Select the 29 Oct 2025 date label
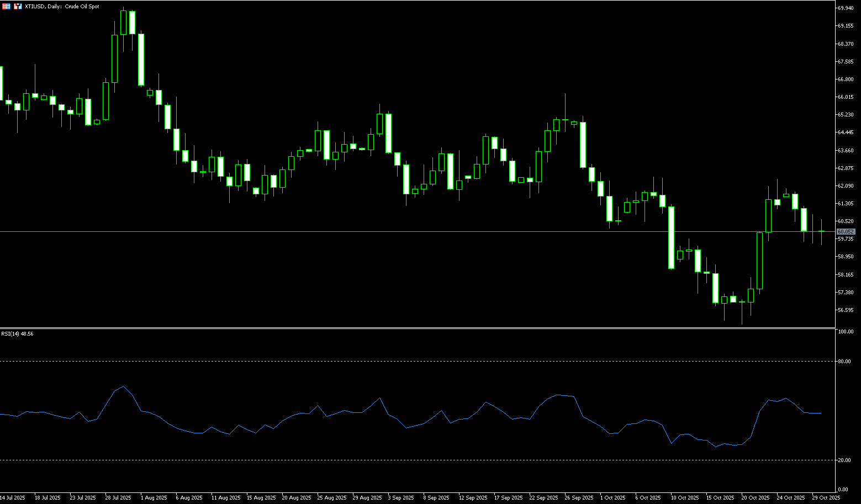 coord(827,498)
